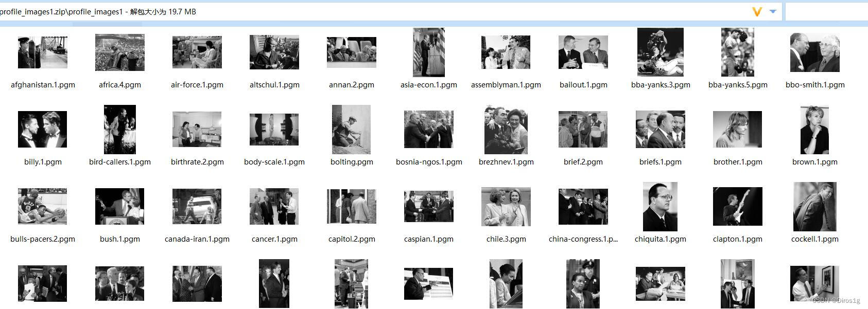Click the file name afghanistan.1.pgm

43,85
